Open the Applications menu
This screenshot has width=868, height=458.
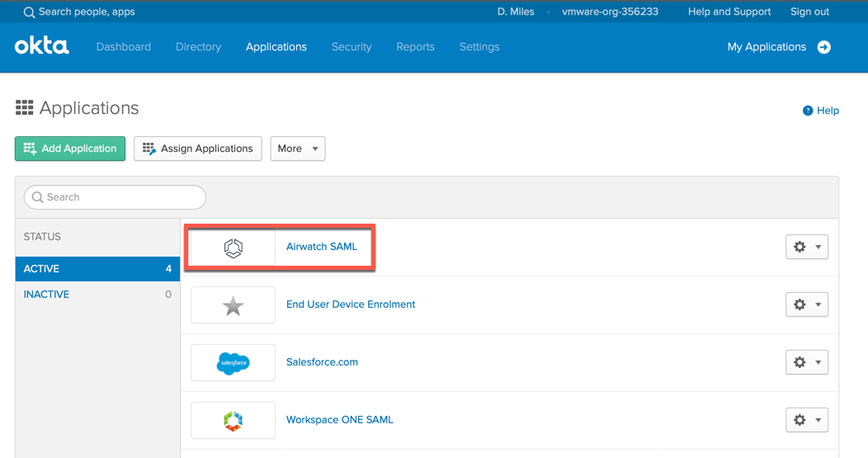click(276, 47)
